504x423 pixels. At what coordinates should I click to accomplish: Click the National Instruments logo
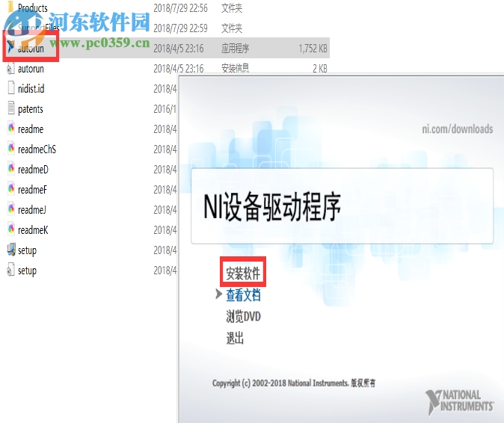[x=460, y=402]
